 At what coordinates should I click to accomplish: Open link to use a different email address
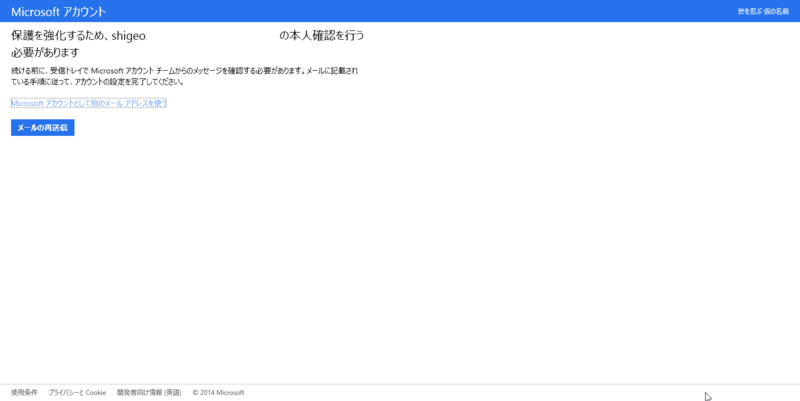click(89, 104)
